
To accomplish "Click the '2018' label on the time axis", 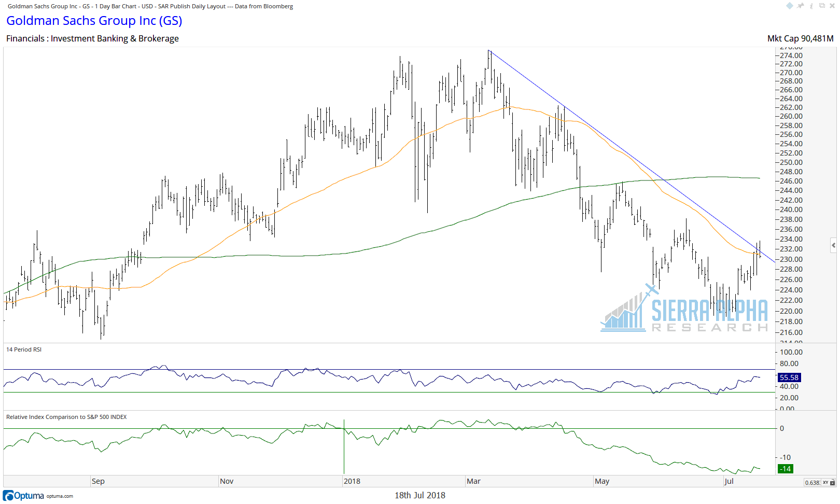I will click(x=352, y=481).
